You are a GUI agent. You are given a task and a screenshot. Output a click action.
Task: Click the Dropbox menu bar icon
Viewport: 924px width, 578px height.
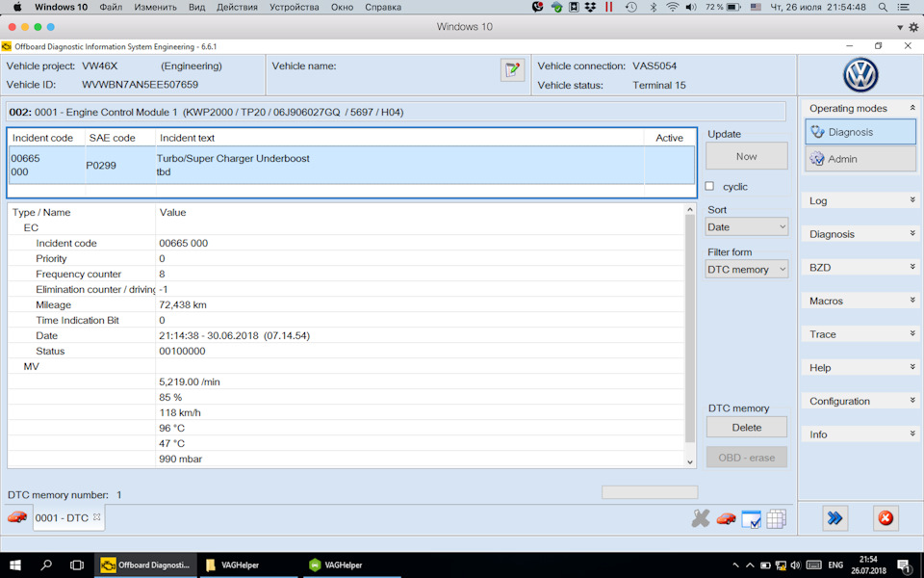590,7
